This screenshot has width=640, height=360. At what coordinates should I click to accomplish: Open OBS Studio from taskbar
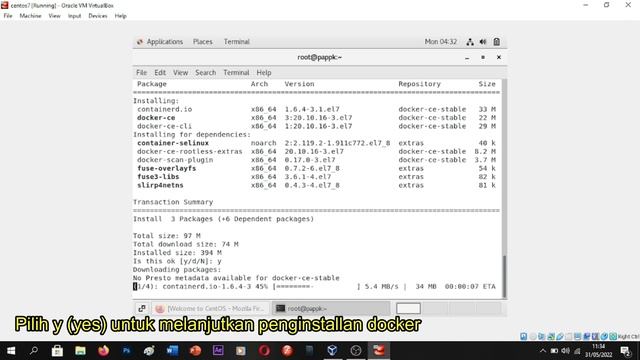point(356,351)
